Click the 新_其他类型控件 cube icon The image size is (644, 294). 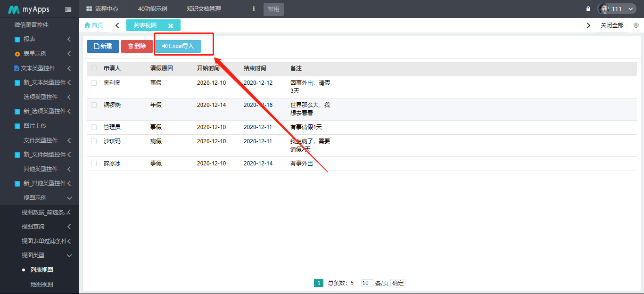pyautogui.click(x=17, y=184)
